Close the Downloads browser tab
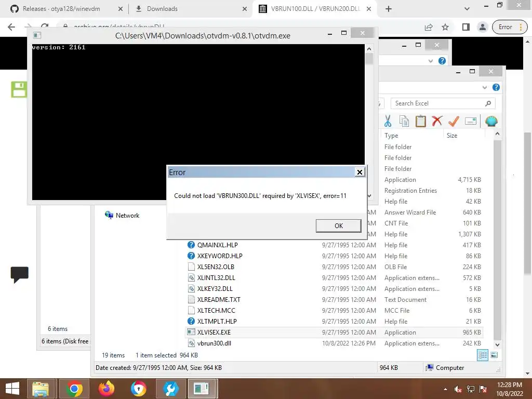Image resolution: width=532 pixels, height=399 pixels. (245, 9)
